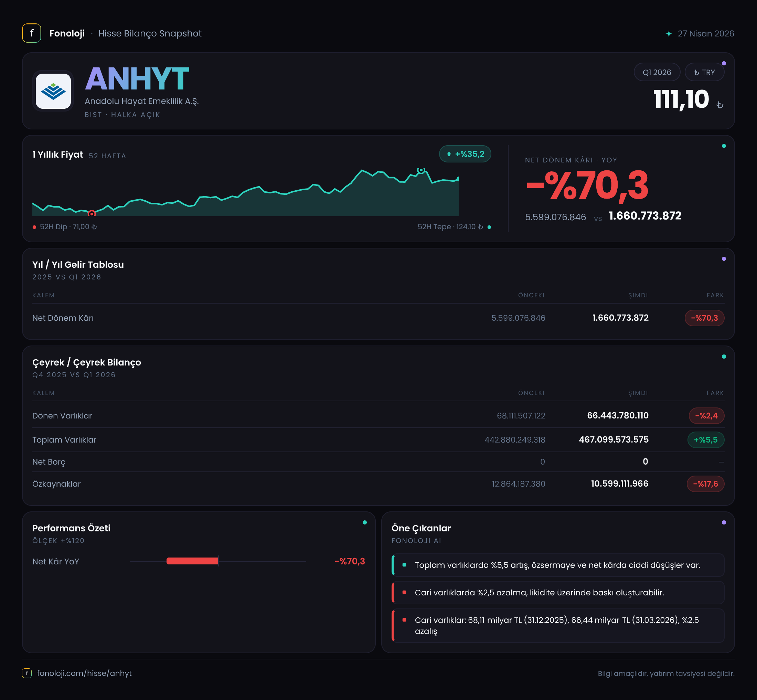Click the large -%70,3 net profit figure
This screenshot has height=700, width=757.
point(587,185)
